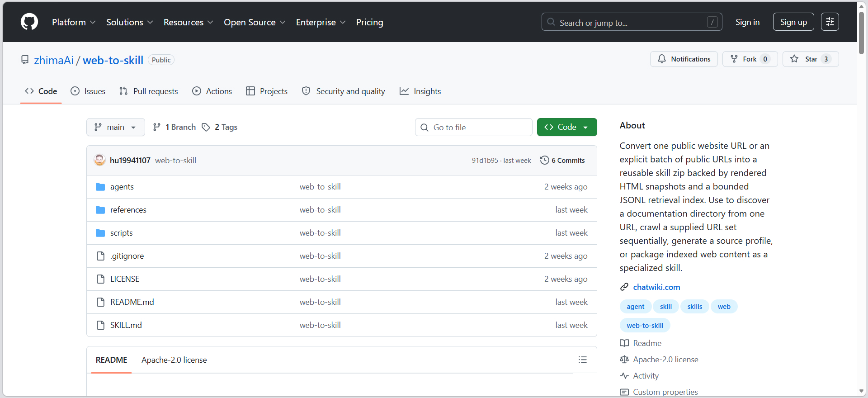
Task: Open the Insights tab
Action: point(420,91)
